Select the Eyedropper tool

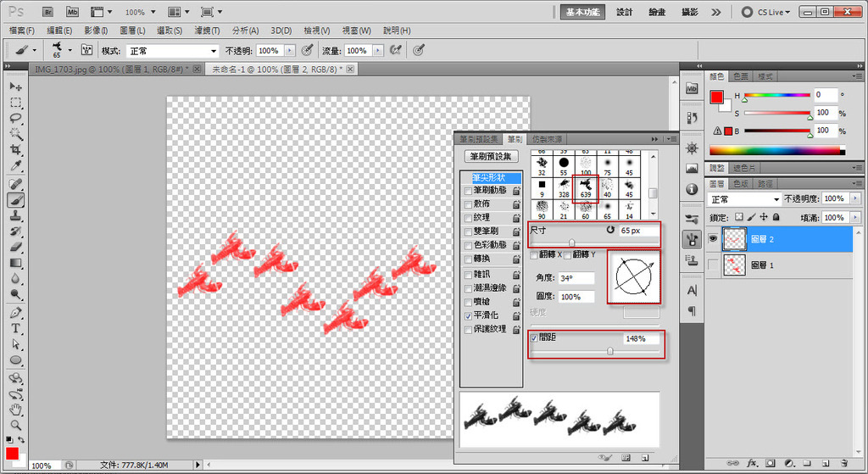point(15,165)
